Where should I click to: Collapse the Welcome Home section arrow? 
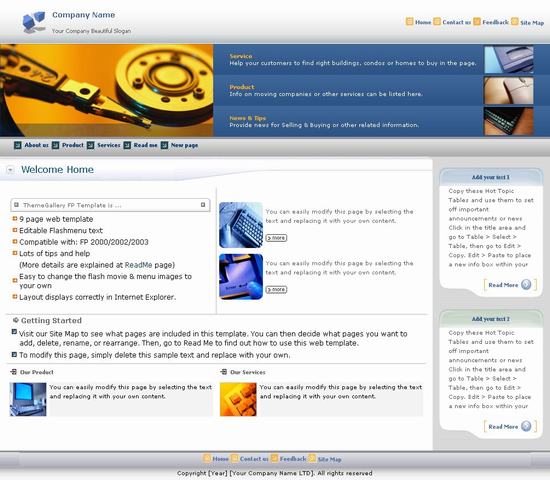click(11, 170)
